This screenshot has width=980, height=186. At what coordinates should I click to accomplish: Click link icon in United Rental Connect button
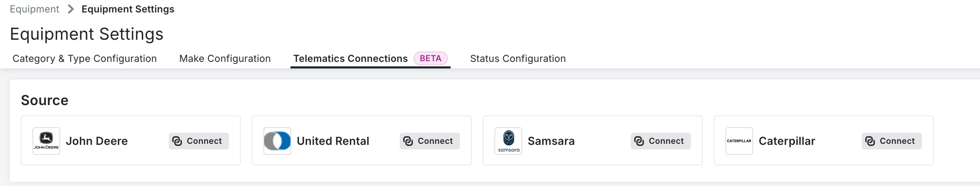point(408,141)
